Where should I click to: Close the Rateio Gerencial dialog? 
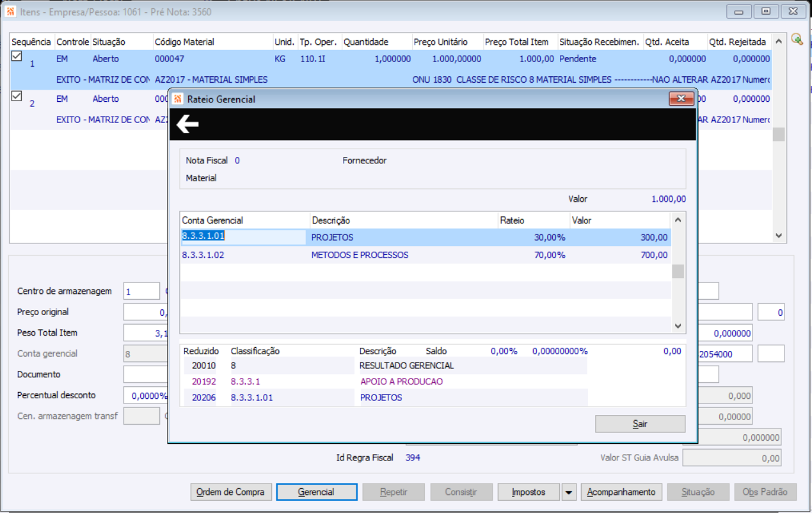pyautogui.click(x=681, y=99)
